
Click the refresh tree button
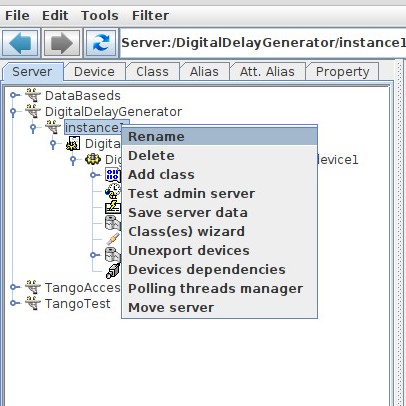(101, 43)
